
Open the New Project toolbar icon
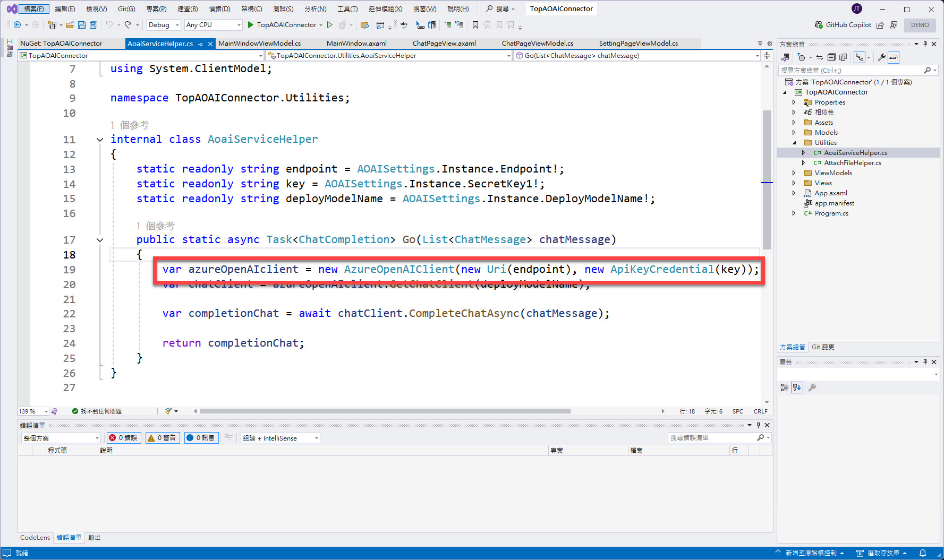coord(52,25)
